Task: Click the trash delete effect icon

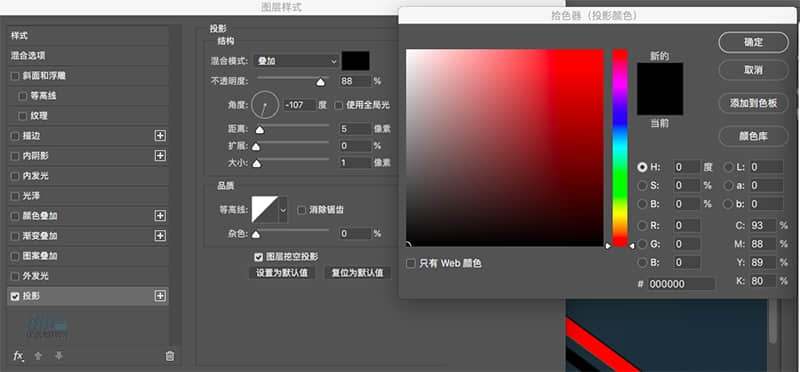Action: tap(170, 356)
